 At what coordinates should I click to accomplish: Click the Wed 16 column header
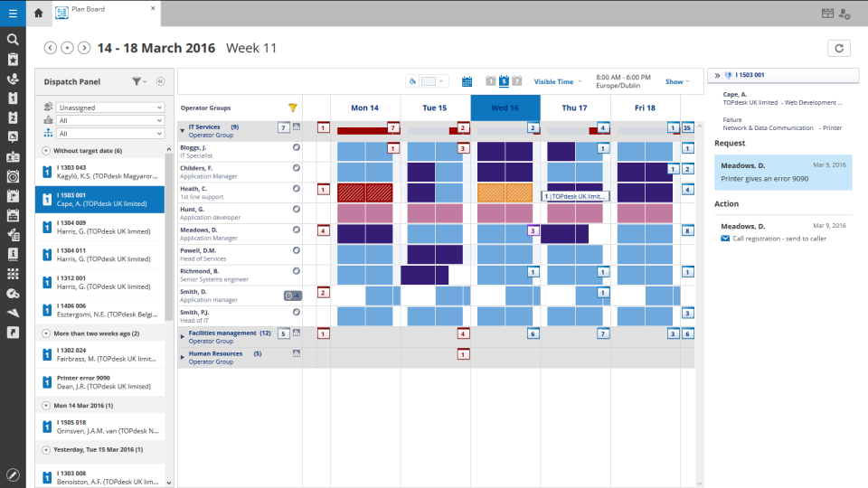click(x=505, y=108)
